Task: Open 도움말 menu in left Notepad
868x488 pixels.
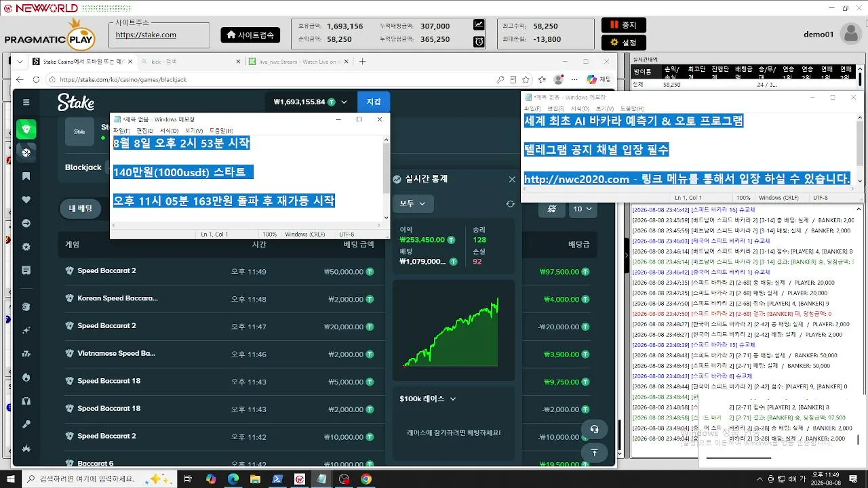Action: pyautogui.click(x=221, y=131)
